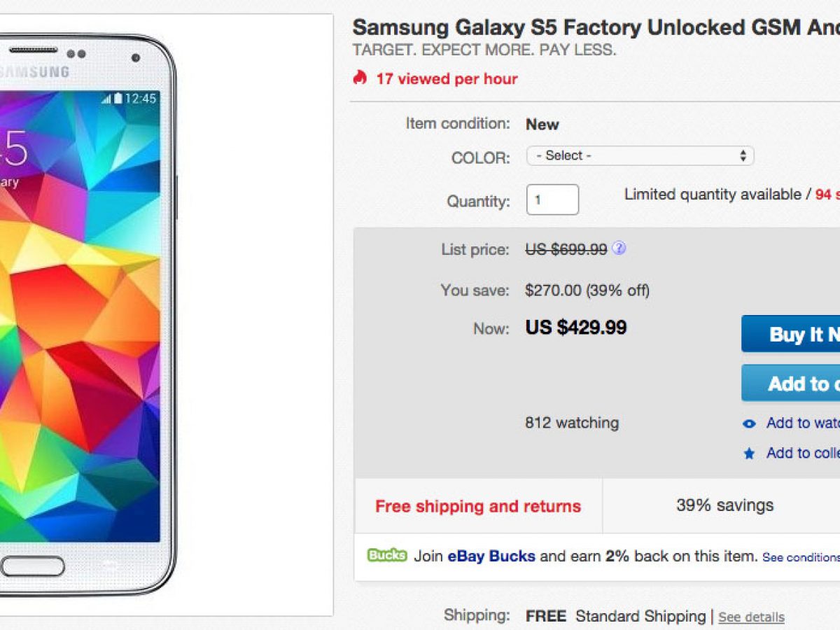Click the Add to watch list link

click(802, 423)
